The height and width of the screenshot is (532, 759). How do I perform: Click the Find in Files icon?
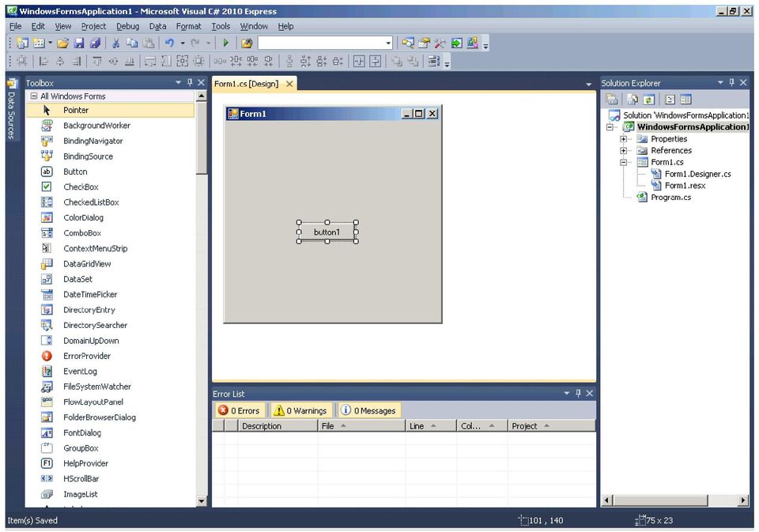click(x=247, y=43)
